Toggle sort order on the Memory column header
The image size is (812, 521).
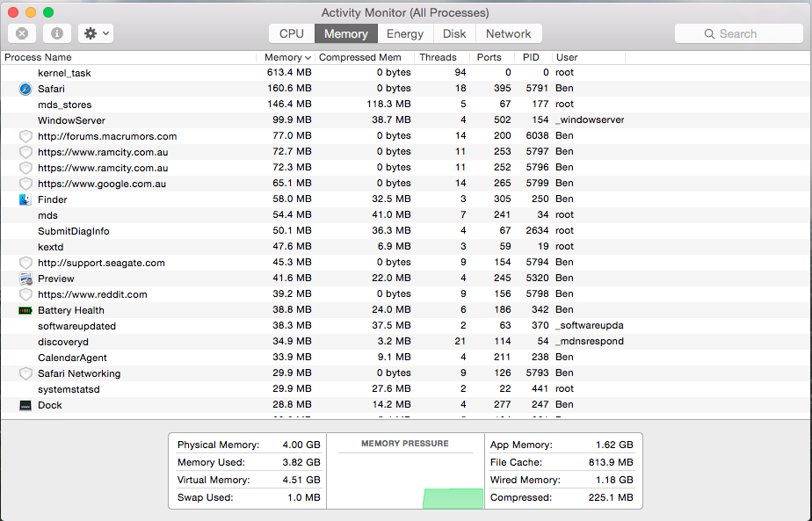coord(286,57)
